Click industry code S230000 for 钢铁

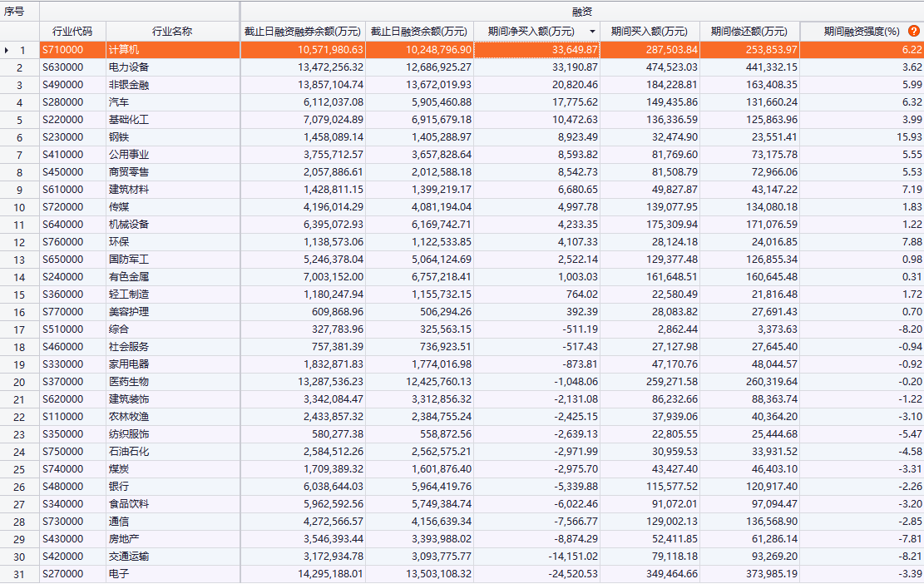(63, 137)
